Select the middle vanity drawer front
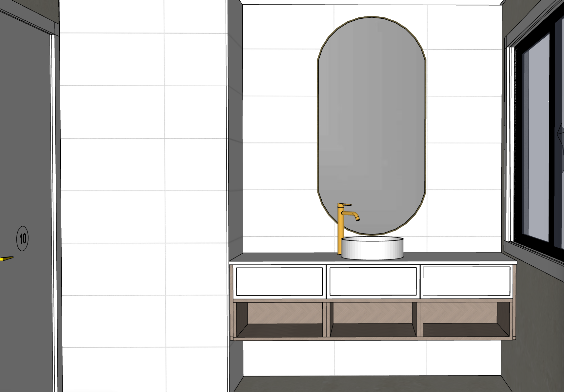Image resolution: width=564 pixels, height=392 pixels. coord(373,281)
